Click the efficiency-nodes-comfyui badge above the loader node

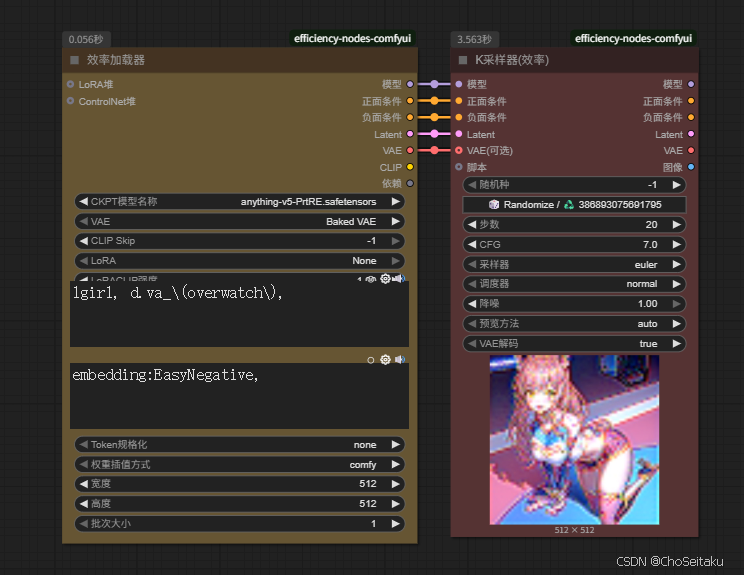[x=353, y=38]
